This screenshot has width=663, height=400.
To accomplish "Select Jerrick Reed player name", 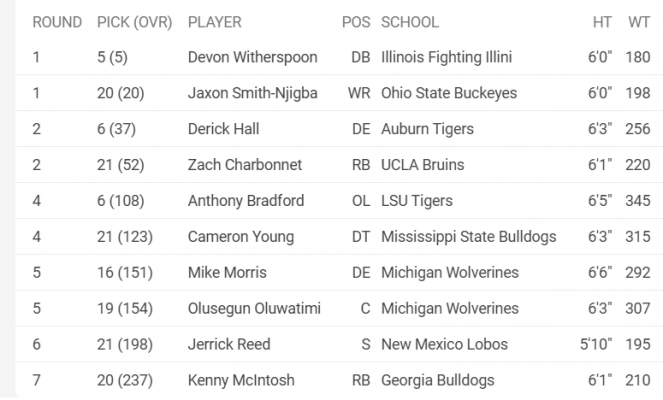I will 229,344.
